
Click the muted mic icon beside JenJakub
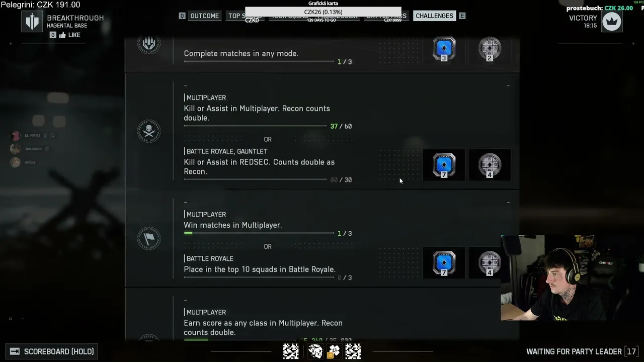[x=46, y=149]
